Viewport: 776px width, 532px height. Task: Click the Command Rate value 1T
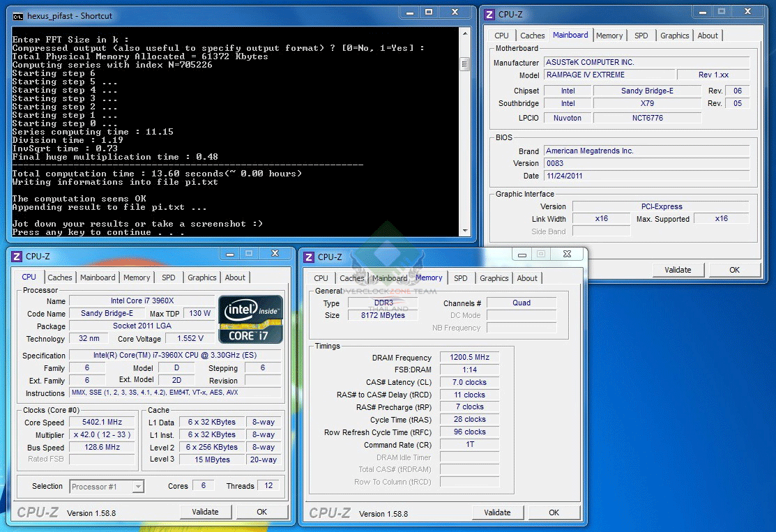(x=470, y=444)
